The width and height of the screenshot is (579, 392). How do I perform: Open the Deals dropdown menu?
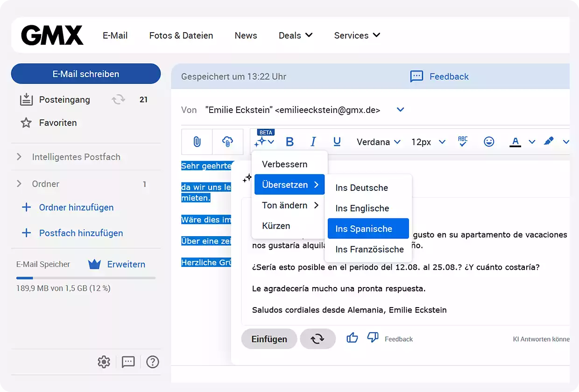(x=296, y=35)
